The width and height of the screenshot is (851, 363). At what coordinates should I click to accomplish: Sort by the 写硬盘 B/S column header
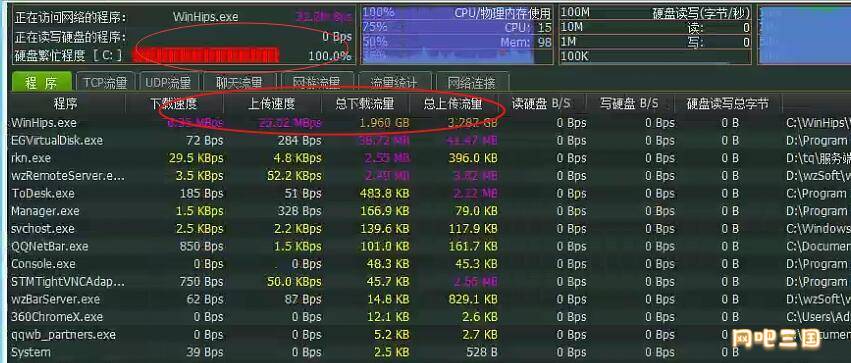pos(630,103)
